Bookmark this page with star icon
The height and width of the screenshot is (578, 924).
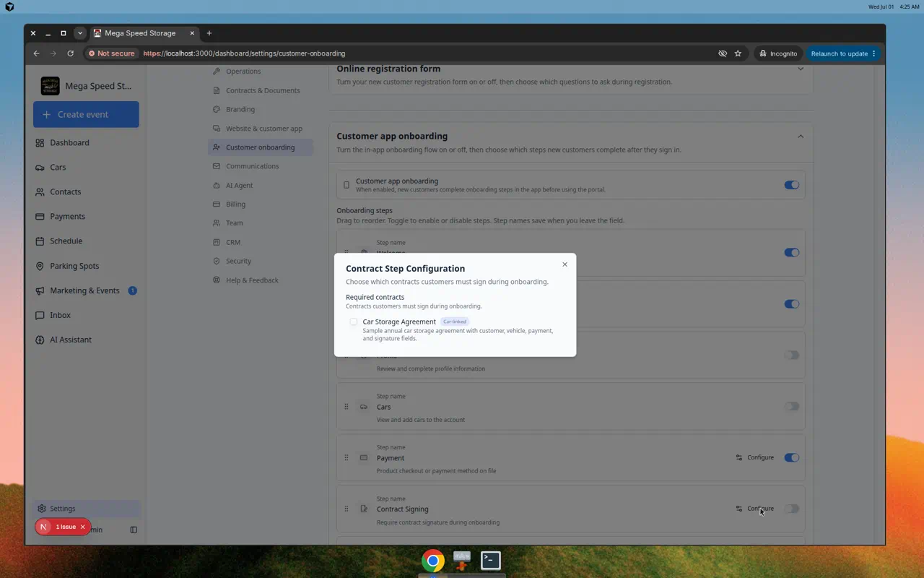(738, 53)
